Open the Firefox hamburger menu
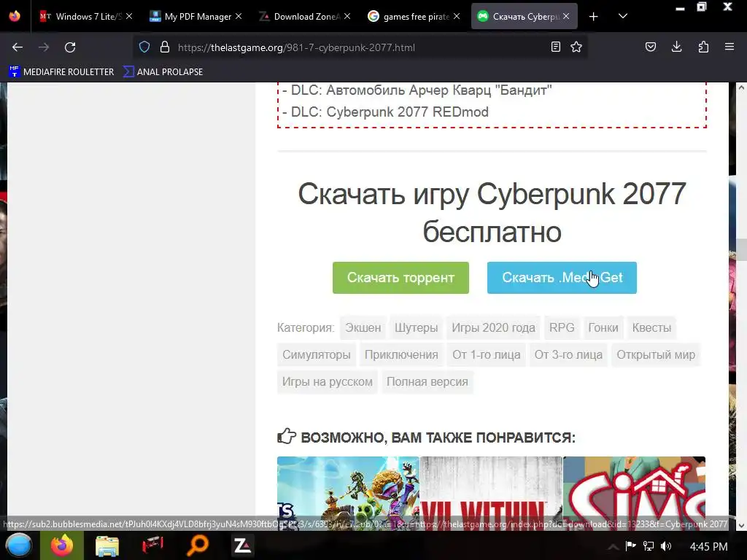The image size is (747, 560). 729,47
